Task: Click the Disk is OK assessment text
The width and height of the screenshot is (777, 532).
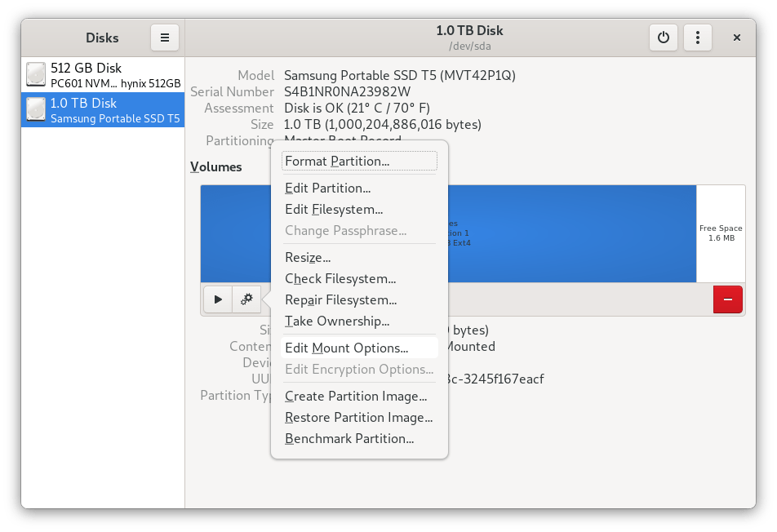Action: 357,109
